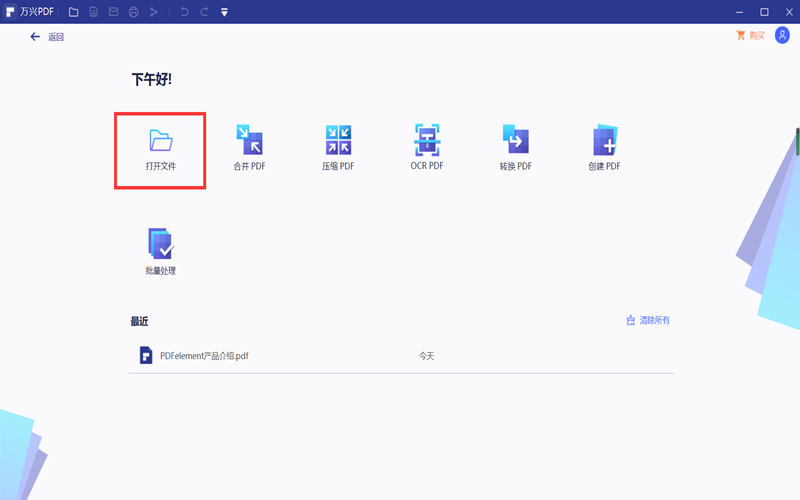Viewport: 800px width, 500px height.
Task: Click the 打开文件 (Open File) folder icon
Action: (x=160, y=140)
